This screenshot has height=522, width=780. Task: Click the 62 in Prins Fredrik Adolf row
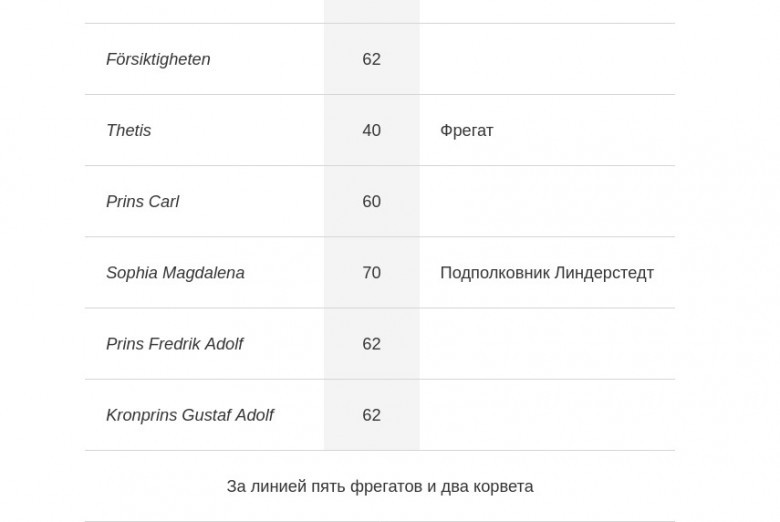[372, 344]
